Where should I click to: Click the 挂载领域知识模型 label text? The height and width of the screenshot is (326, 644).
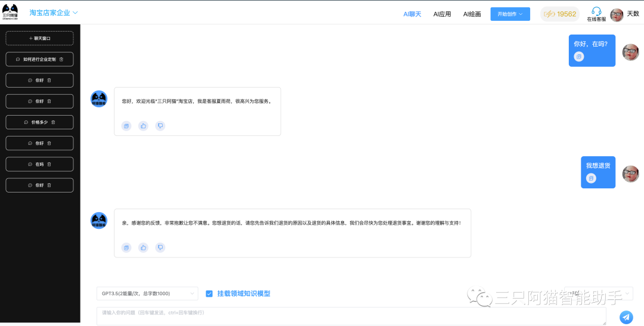tap(243, 294)
